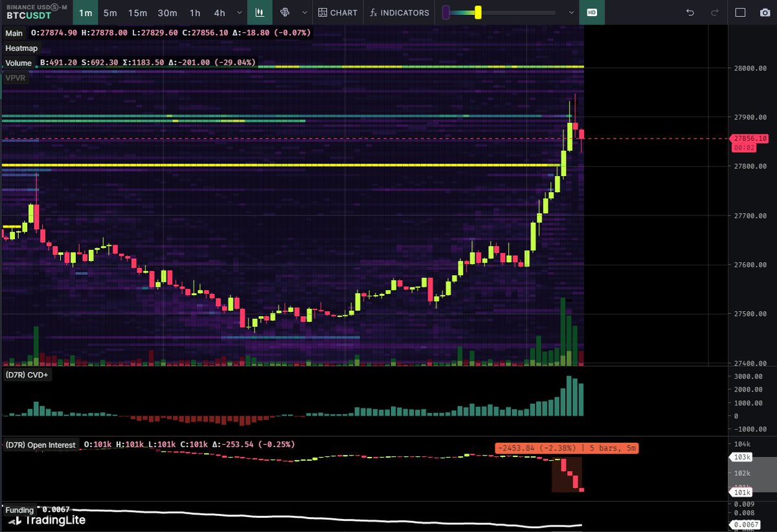
Task: Select the 1m timeframe
Action: pyautogui.click(x=85, y=12)
